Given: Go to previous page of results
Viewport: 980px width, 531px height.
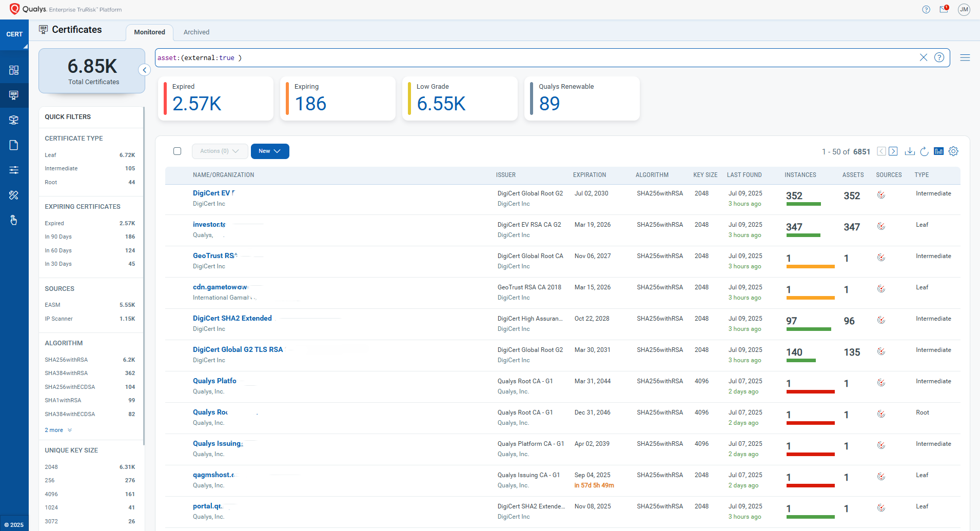Looking at the screenshot, I should (x=881, y=151).
